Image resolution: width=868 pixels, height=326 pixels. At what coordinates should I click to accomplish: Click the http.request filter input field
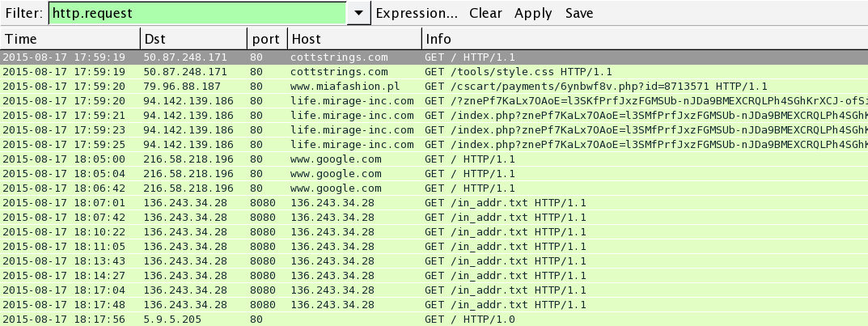tap(197, 13)
